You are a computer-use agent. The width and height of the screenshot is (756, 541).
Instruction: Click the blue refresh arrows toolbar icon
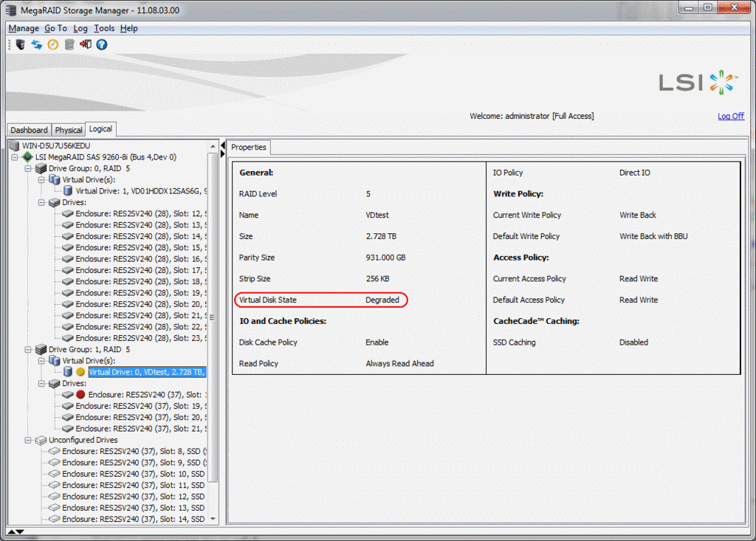tap(37, 45)
